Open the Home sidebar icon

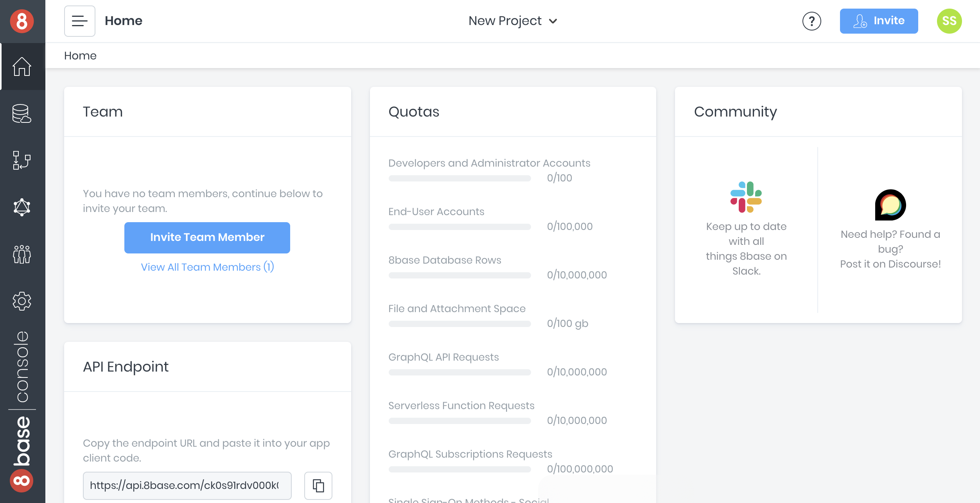(22, 66)
